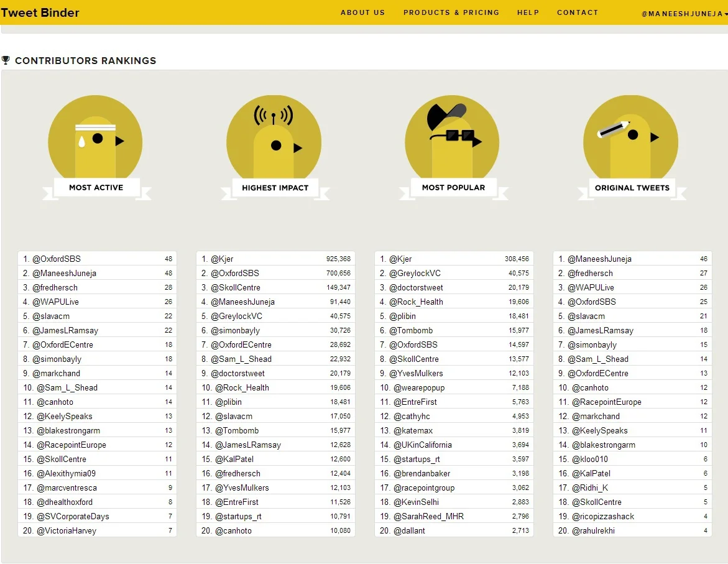Image resolution: width=728 pixels, height=564 pixels.
Task: Select @fredhersch in Most Active list
Action: (x=55, y=287)
